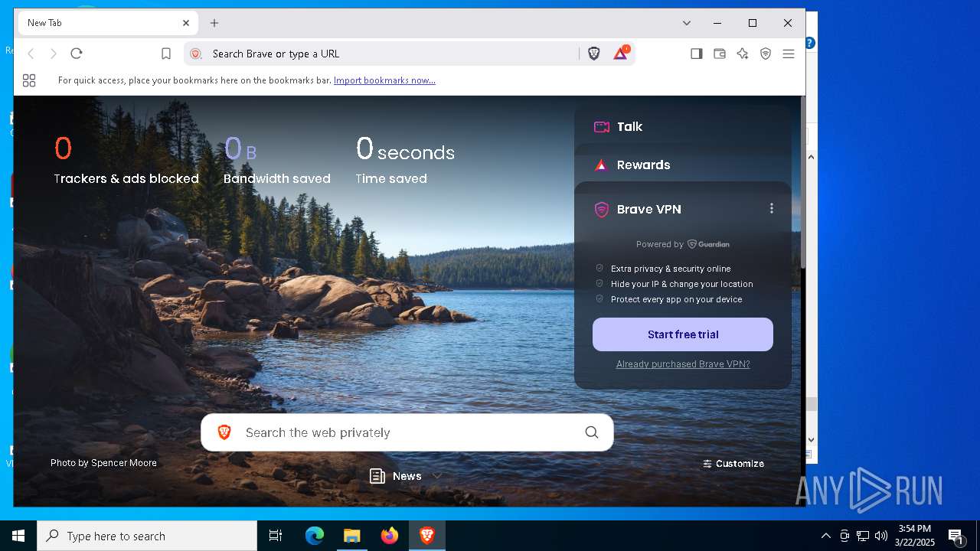
Task: Click Brave icon on taskbar
Action: (x=427, y=536)
